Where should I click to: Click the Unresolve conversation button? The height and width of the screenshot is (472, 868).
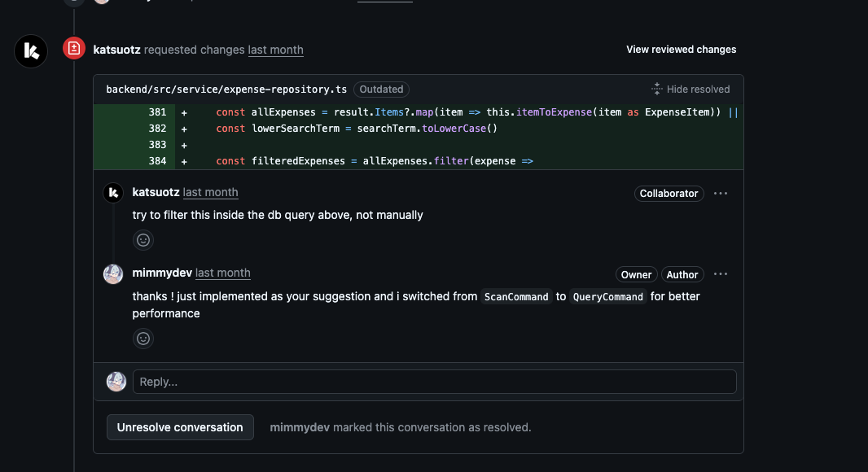tap(180, 427)
